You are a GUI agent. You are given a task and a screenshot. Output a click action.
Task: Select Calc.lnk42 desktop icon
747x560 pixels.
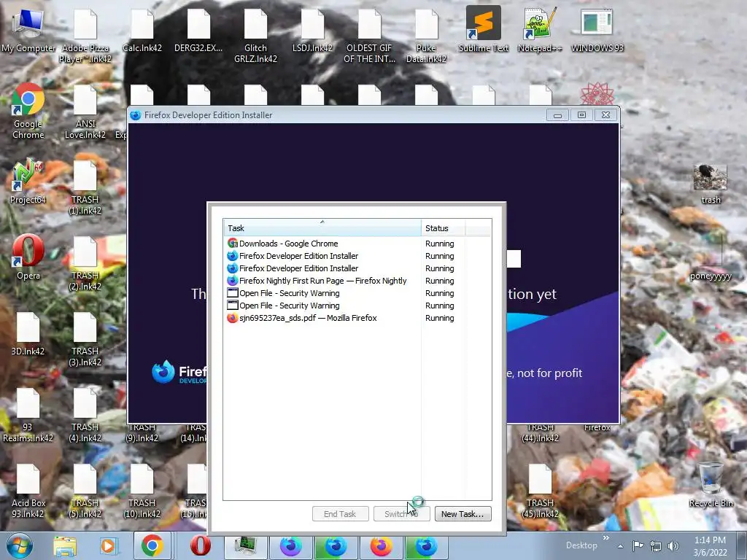coord(142,30)
